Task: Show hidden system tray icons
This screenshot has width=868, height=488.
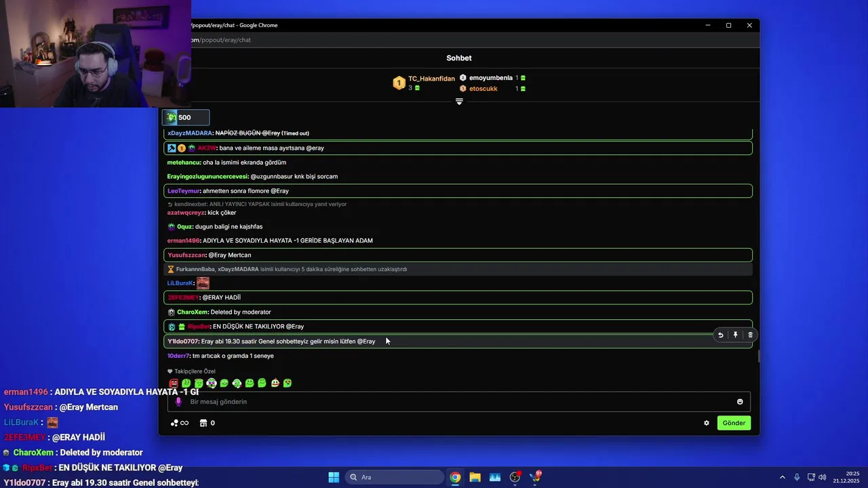Action: (x=783, y=477)
